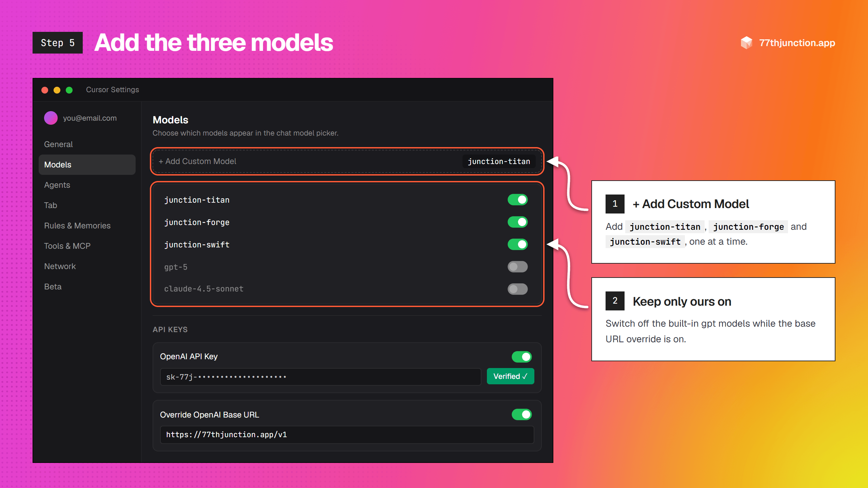Click the claude-4.5-sonnet row label
The image size is (868, 488).
pyautogui.click(x=204, y=289)
